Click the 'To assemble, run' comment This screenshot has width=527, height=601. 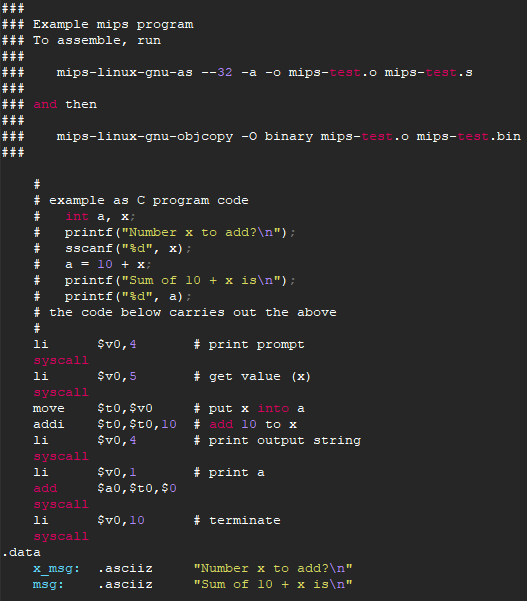click(x=81, y=41)
